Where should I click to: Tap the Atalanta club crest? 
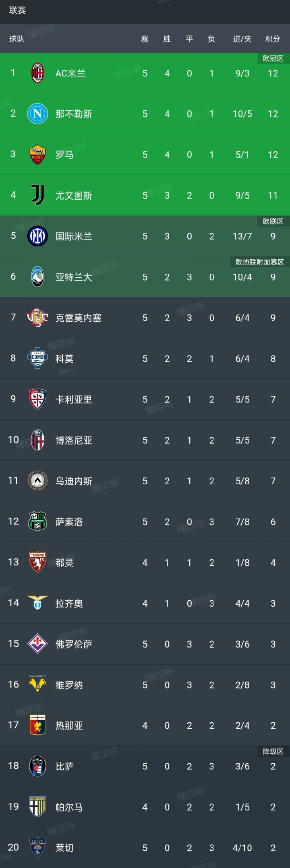37,277
